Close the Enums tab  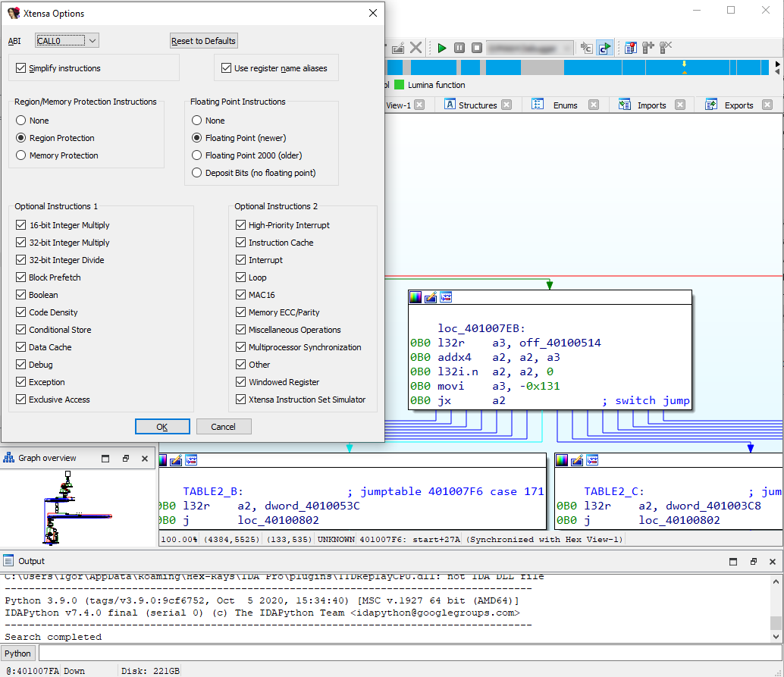(594, 105)
